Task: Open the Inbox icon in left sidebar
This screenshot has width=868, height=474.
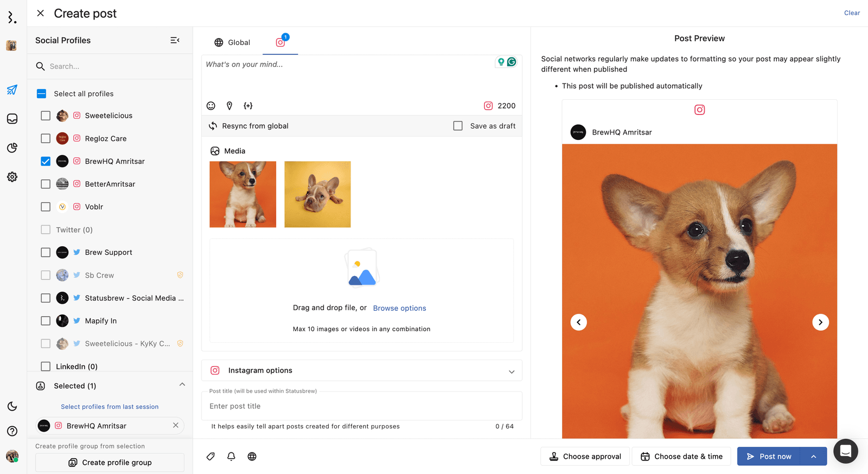Action: 12,119
